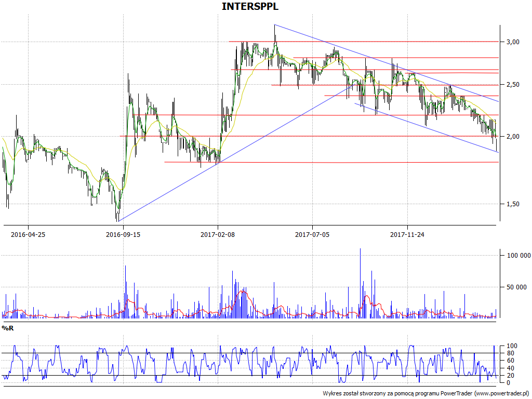The width and height of the screenshot is (532, 399).
Task: Click the 2017-07-05 date label
Action: coord(312,234)
